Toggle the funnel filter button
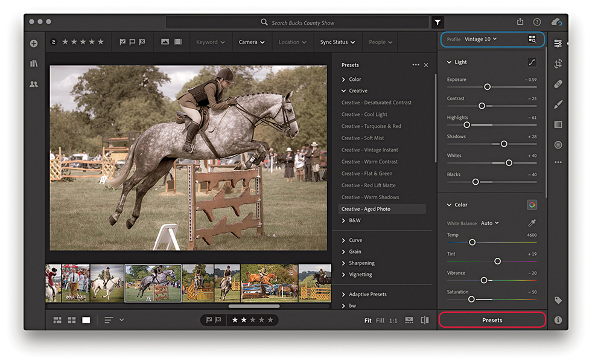Viewport: 592px width, 364px height. (x=438, y=22)
